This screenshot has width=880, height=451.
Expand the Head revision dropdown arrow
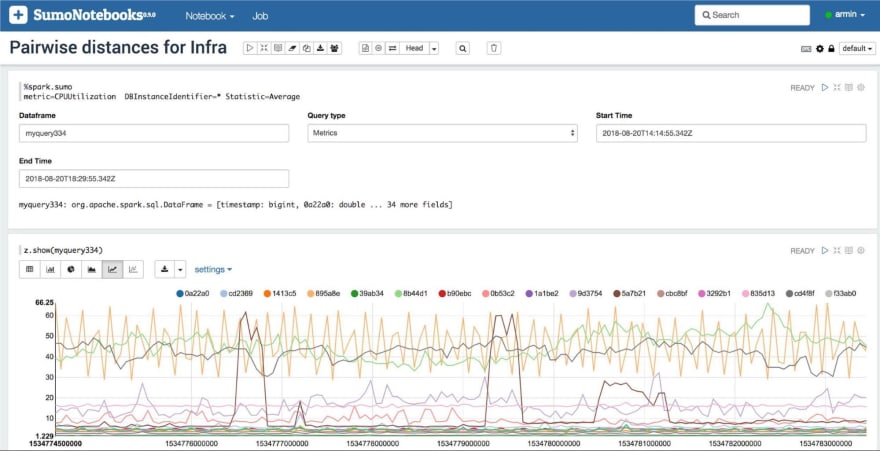click(434, 48)
